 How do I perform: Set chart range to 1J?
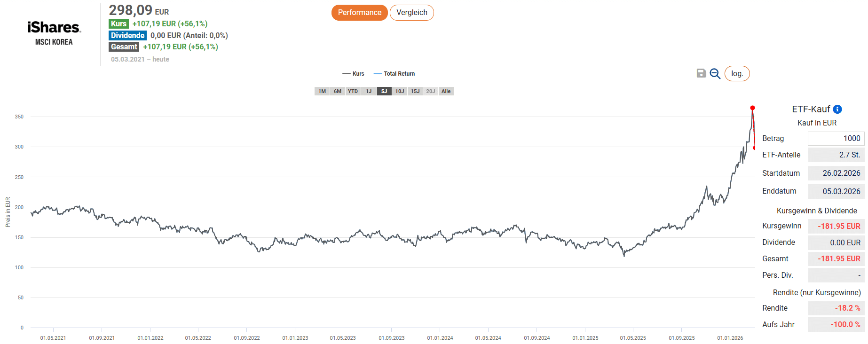click(x=369, y=91)
